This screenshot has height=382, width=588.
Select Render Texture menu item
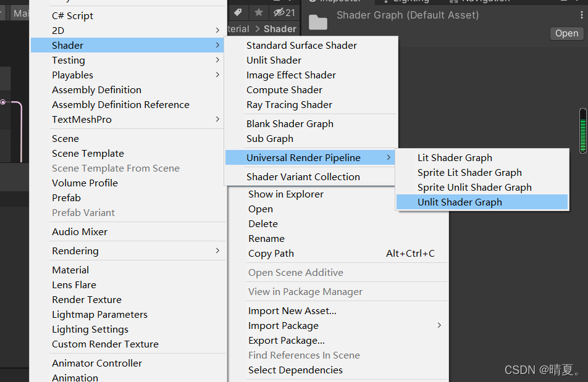127,299
